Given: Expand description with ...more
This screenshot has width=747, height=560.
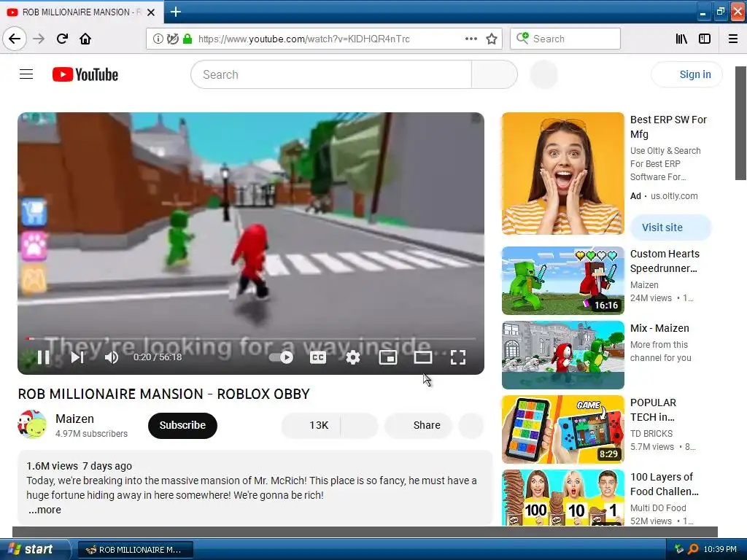Looking at the screenshot, I should [44, 510].
